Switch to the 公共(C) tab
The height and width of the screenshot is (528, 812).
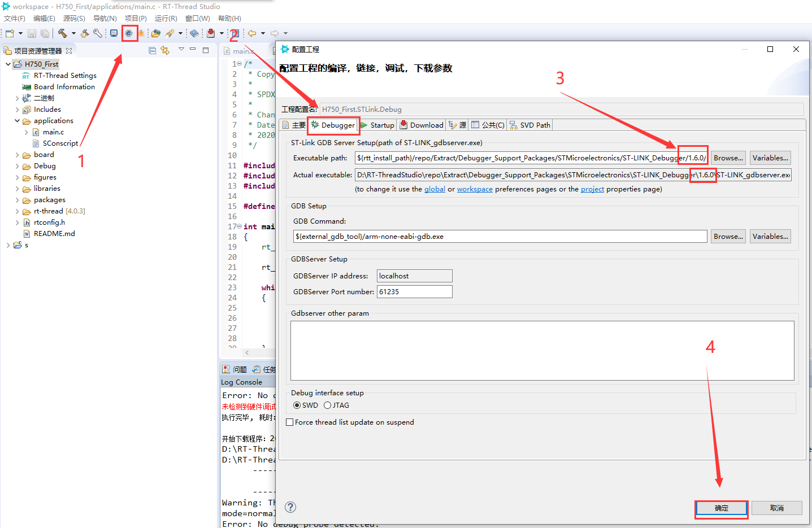click(x=488, y=125)
